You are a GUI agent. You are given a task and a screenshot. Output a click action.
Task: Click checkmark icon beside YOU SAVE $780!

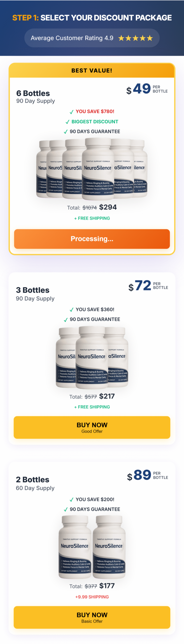[72, 112]
